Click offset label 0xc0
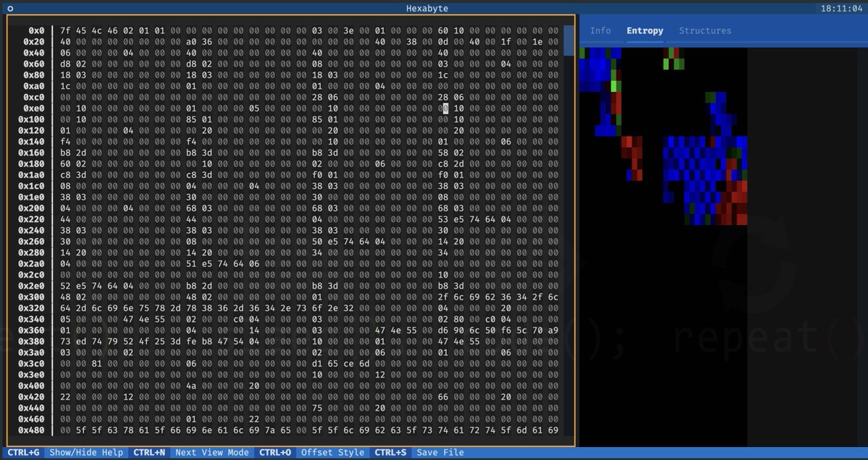868x460 pixels. pos(34,97)
